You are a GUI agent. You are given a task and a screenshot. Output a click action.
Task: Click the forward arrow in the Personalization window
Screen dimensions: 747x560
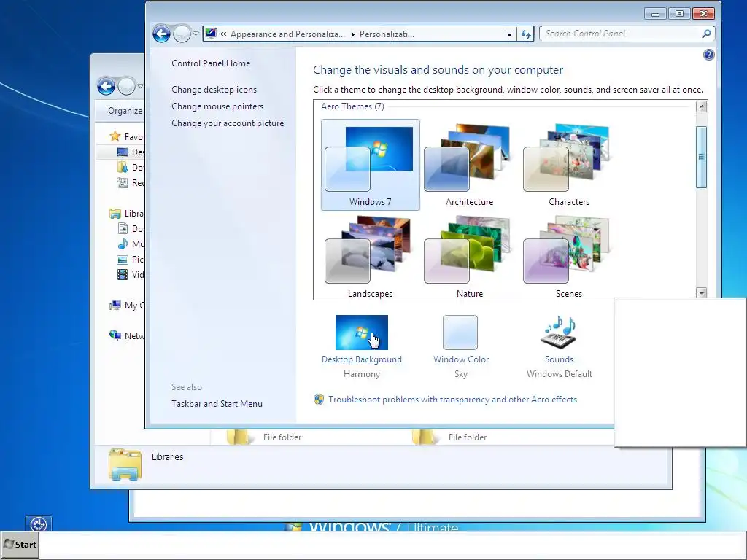(182, 34)
